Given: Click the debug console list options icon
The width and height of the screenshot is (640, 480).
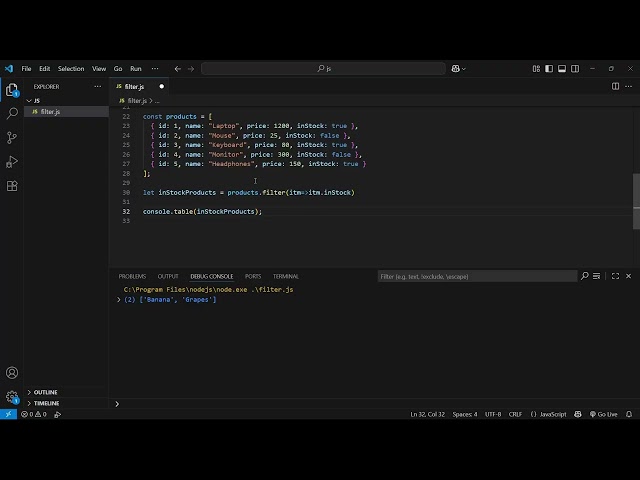Looking at the screenshot, I should click(596, 276).
